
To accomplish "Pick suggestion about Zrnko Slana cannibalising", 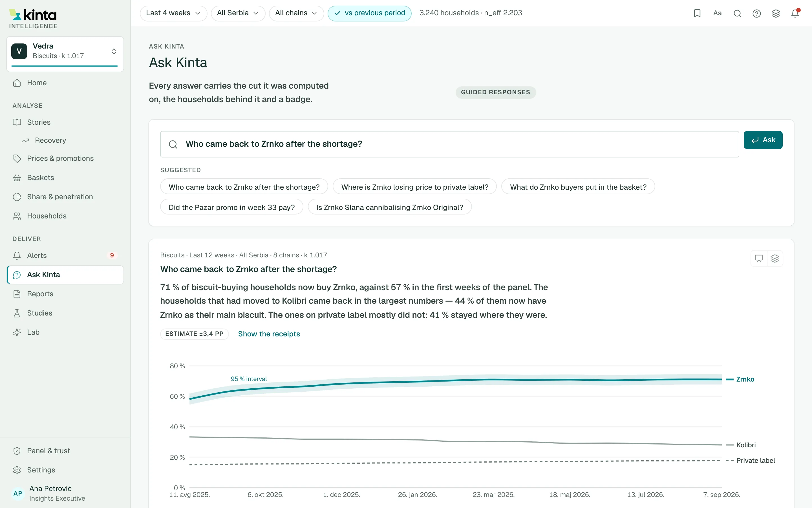I will point(390,207).
